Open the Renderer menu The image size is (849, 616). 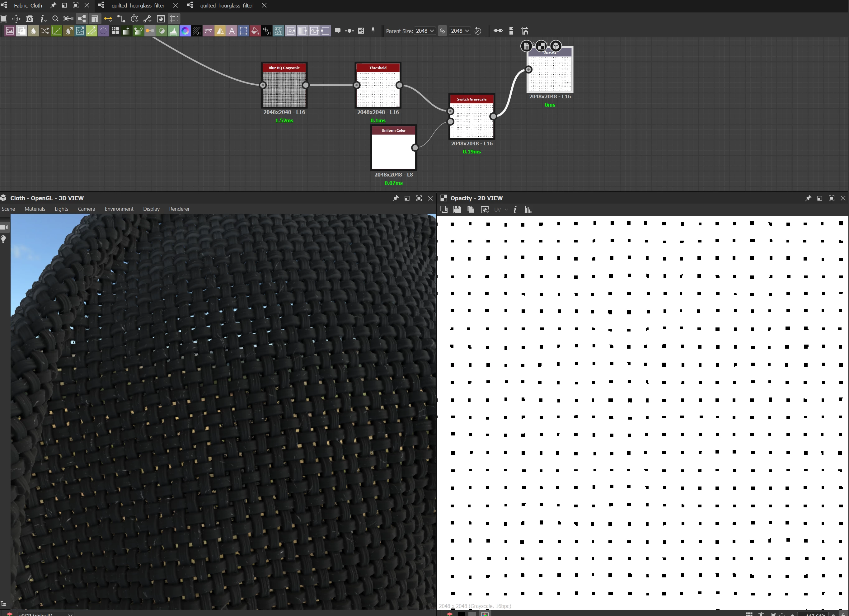click(179, 209)
